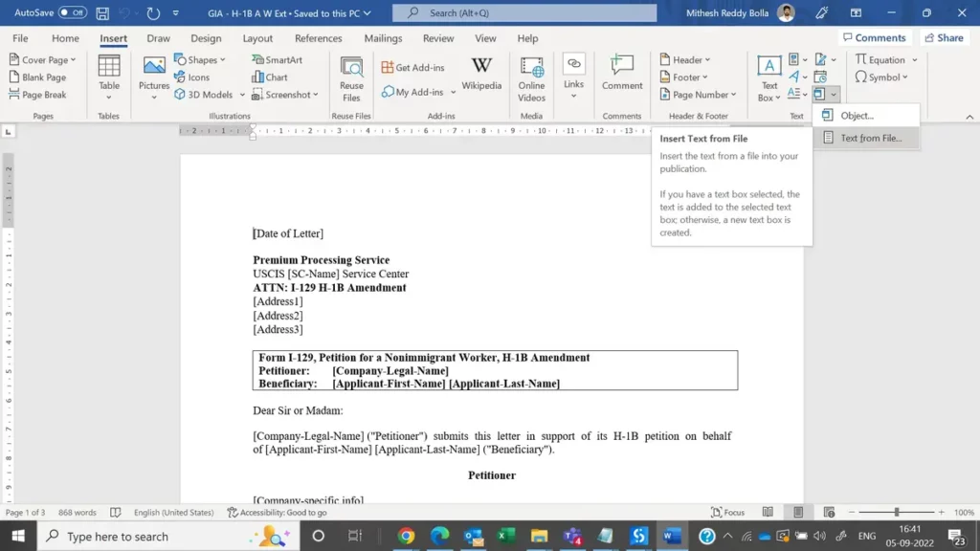The height and width of the screenshot is (551, 980).
Task: Toggle the AutoSave switch
Action: 73,12
